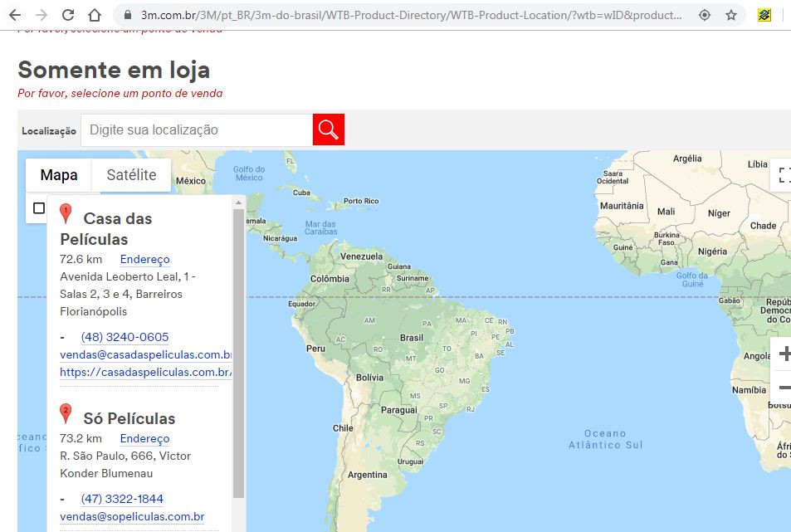791x532 pixels.
Task: Switch map to Satélite view
Action: pos(131,175)
